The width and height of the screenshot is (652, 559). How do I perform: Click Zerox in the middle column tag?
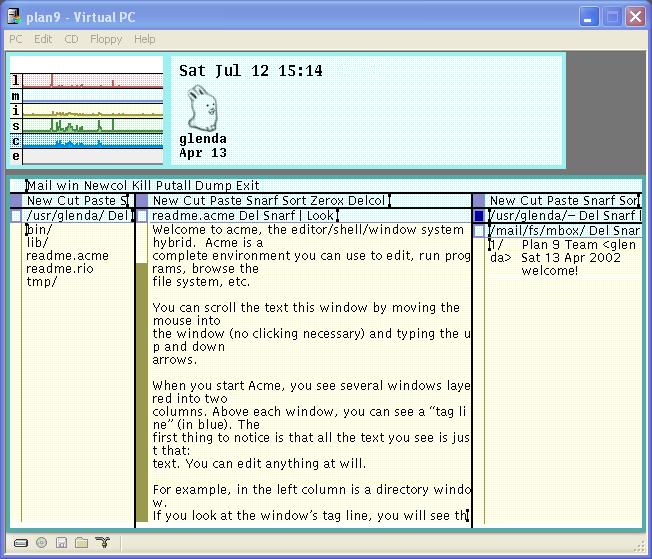(x=327, y=201)
